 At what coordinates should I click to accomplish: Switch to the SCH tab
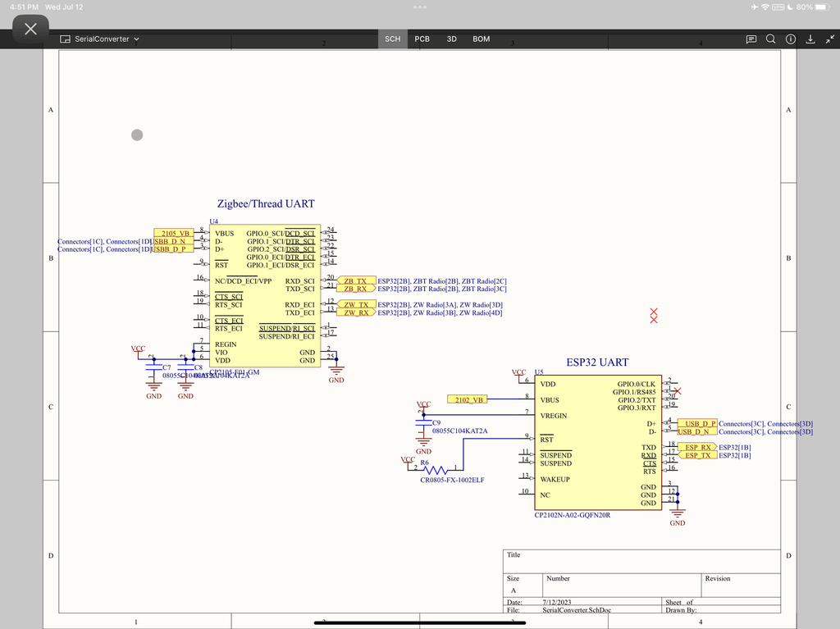pos(393,39)
